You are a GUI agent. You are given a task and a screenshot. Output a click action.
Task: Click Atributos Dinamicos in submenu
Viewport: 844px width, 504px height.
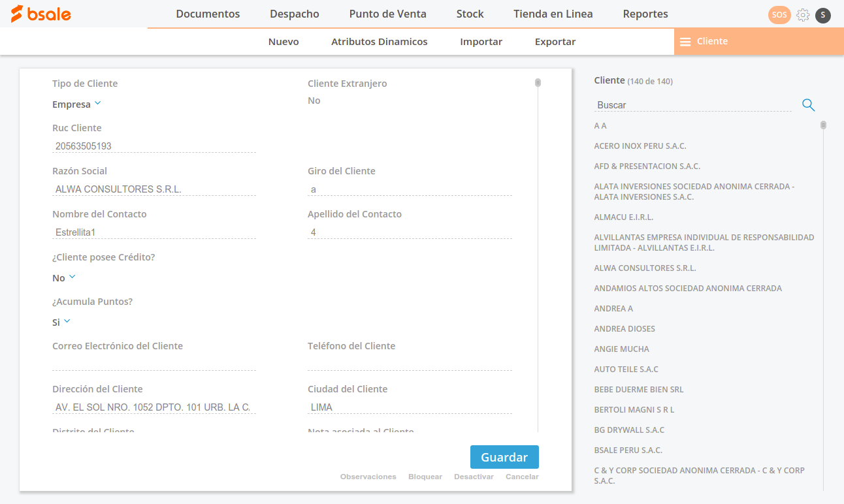click(379, 42)
